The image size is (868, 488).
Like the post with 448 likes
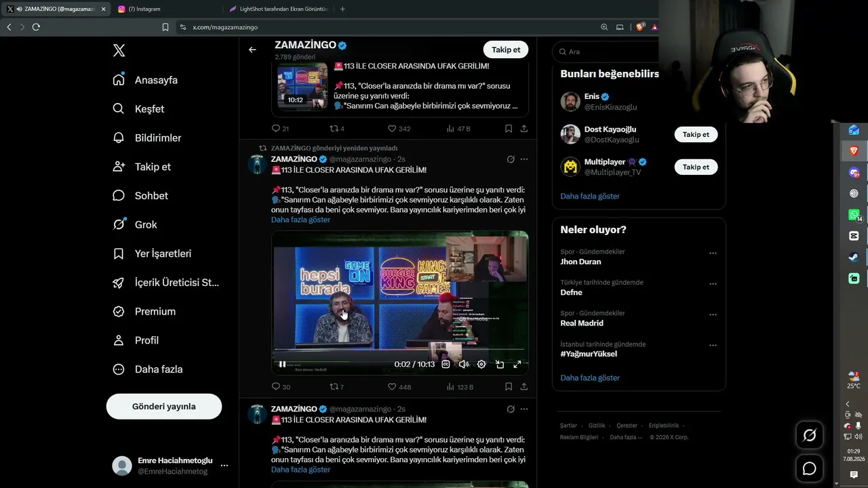(x=399, y=387)
